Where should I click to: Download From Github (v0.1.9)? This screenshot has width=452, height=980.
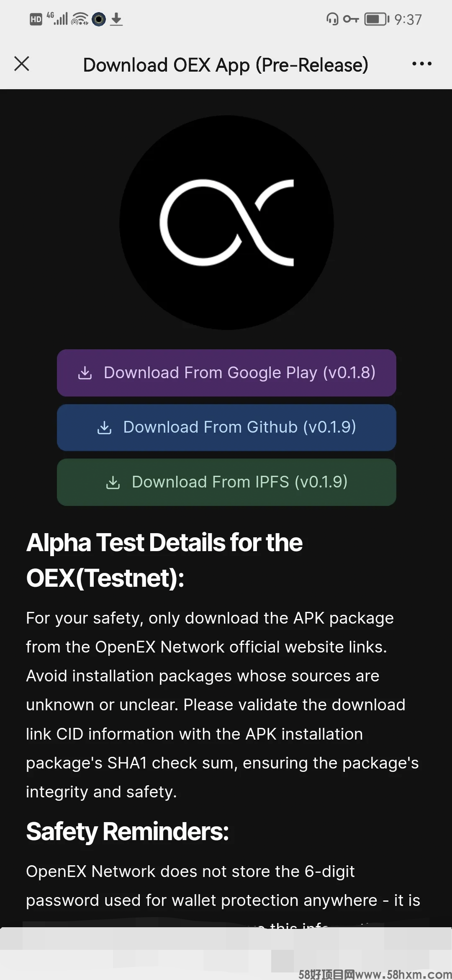(x=226, y=428)
